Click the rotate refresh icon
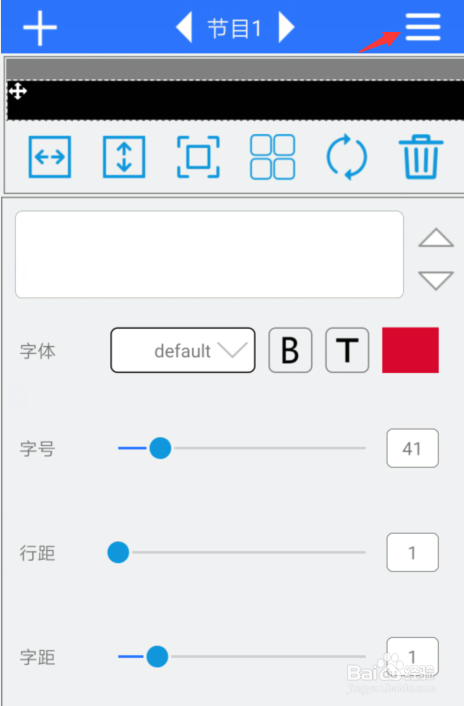The image size is (464, 706). (x=347, y=157)
